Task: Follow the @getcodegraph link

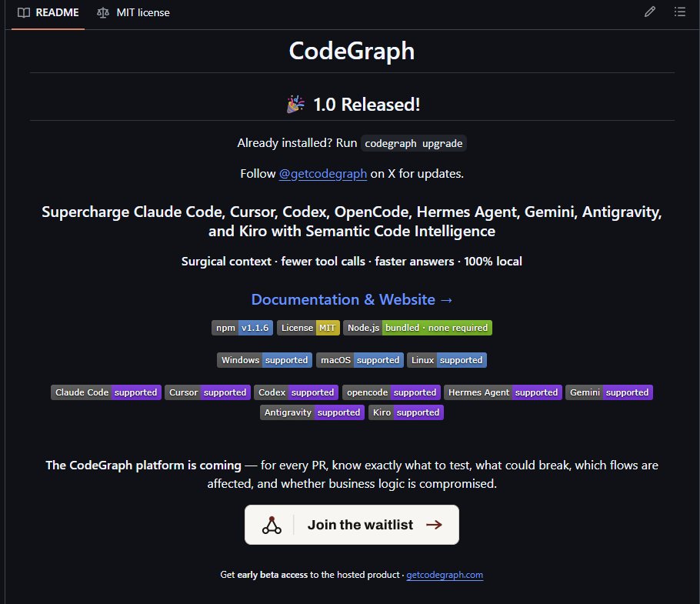Action: click(x=323, y=174)
